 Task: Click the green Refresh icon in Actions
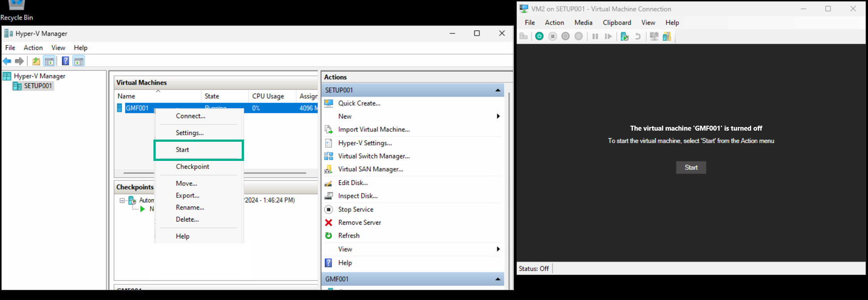(x=329, y=235)
